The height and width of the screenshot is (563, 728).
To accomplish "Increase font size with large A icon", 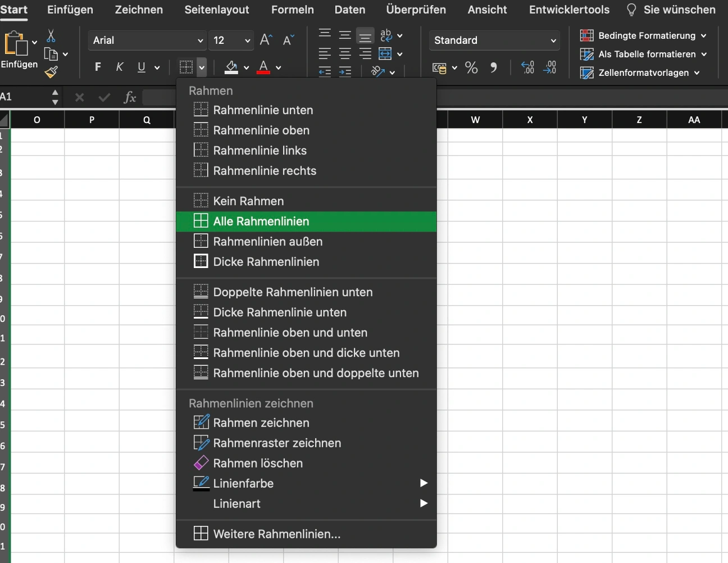I will pyautogui.click(x=266, y=40).
